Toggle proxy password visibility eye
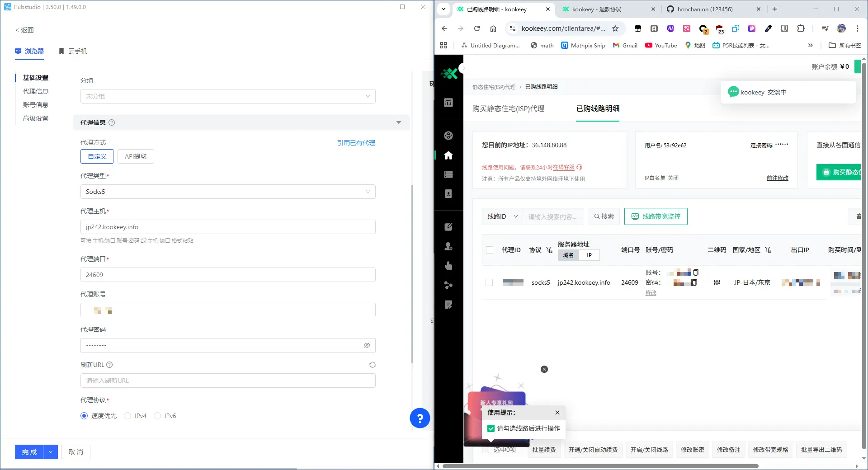The width and height of the screenshot is (868, 470). [367, 345]
